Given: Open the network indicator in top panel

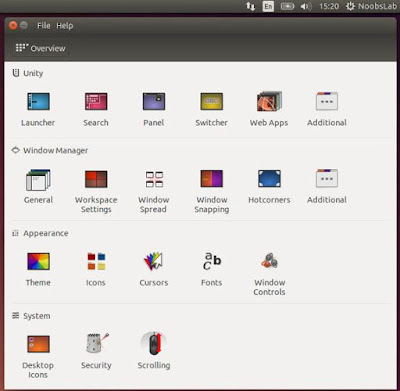Looking at the screenshot, I should [x=250, y=6].
